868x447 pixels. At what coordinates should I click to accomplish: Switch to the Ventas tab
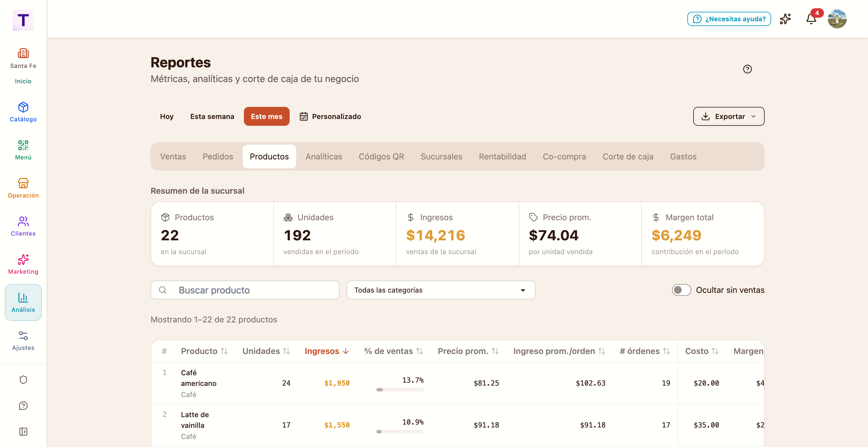pos(173,156)
